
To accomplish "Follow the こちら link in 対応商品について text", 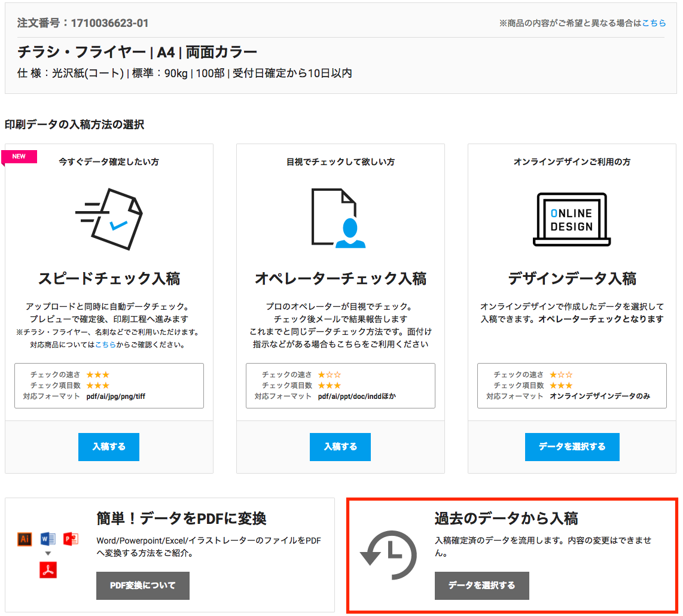I will click(x=106, y=344).
